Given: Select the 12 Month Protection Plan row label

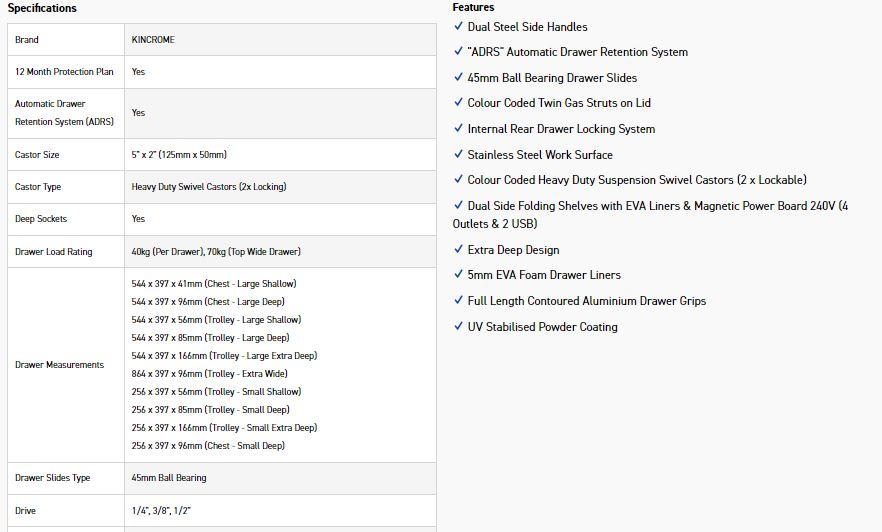Looking at the screenshot, I should tap(64, 72).
